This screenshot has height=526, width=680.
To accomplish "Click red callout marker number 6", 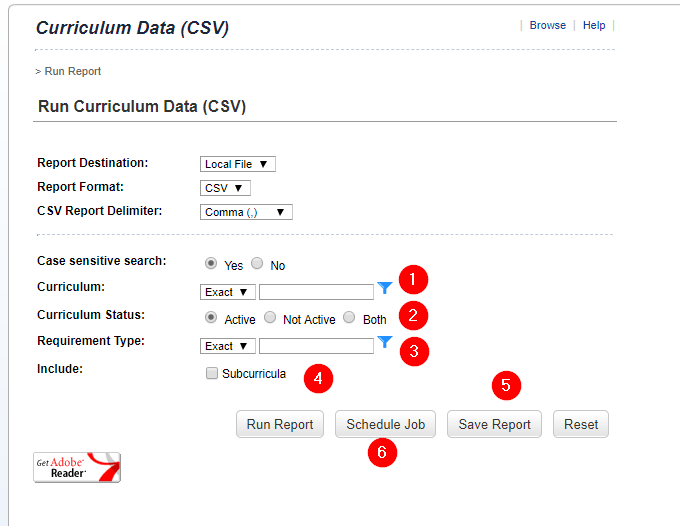I will tap(382, 452).
